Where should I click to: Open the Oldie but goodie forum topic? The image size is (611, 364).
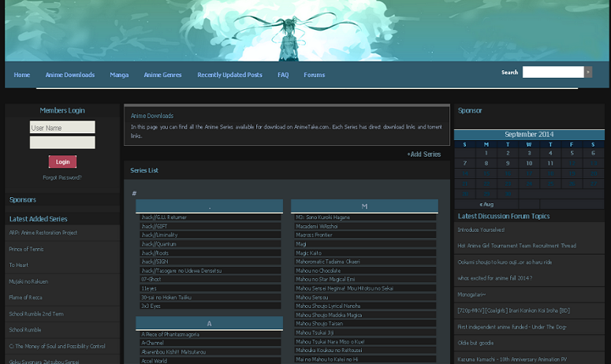click(475, 343)
